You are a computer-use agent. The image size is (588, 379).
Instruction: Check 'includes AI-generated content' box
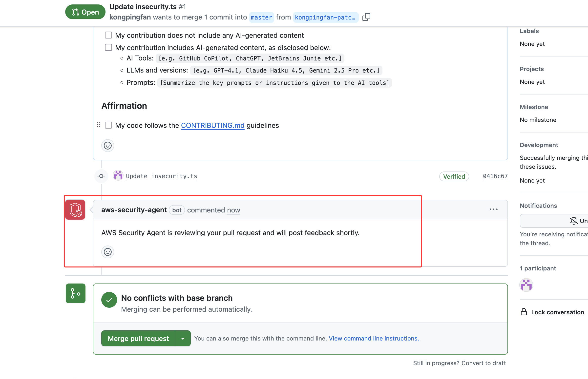coord(108,47)
